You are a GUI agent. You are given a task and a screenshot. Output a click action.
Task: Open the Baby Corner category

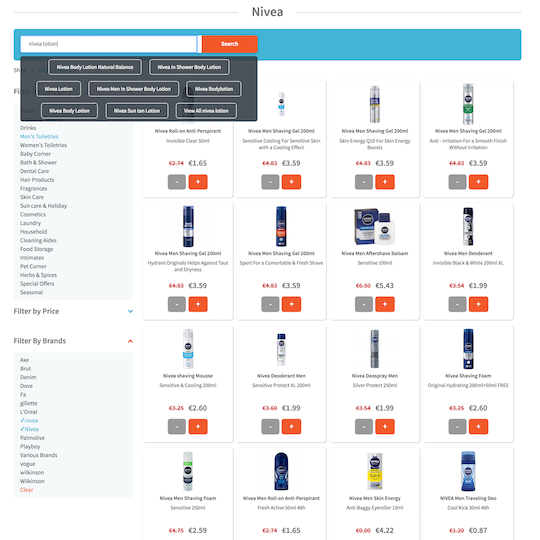tap(35, 154)
